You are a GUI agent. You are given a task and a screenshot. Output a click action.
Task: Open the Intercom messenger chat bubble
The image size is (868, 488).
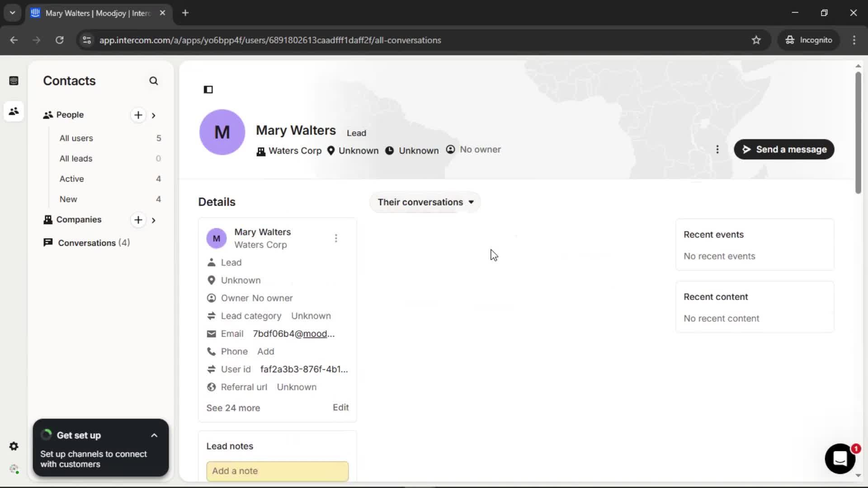coord(840,459)
